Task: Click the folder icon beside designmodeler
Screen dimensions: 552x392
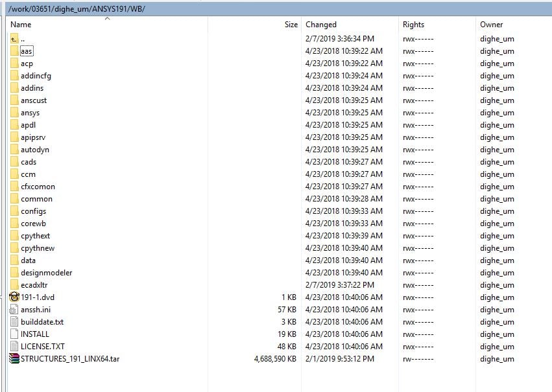Action: 14,273
